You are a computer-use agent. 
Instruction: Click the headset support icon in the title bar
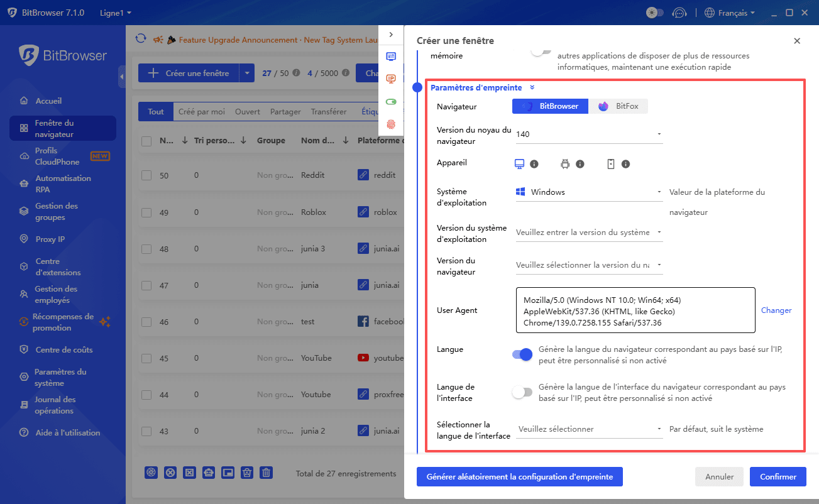point(679,12)
